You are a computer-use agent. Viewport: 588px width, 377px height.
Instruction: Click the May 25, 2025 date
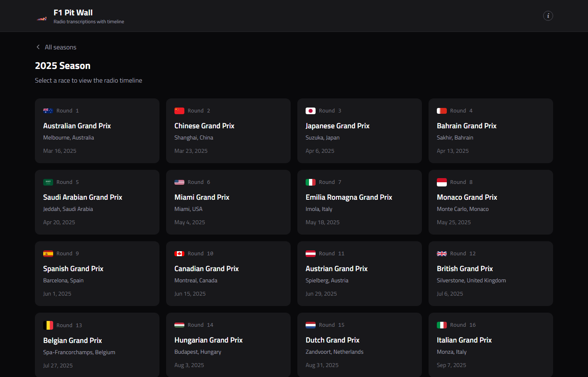click(x=454, y=223)
